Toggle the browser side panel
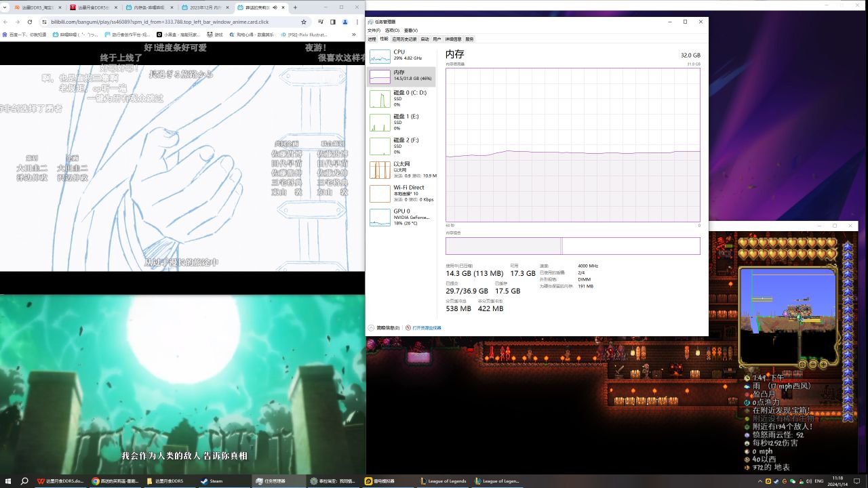Image resolution: width=868 pixels, height=488 pixels. 333,22
